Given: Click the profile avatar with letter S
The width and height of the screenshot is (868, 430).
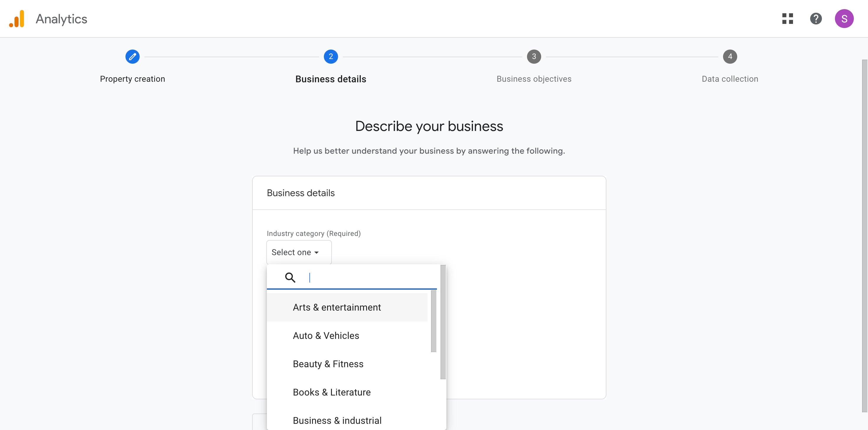Looking at the screenshot, I should coord(844,19).
